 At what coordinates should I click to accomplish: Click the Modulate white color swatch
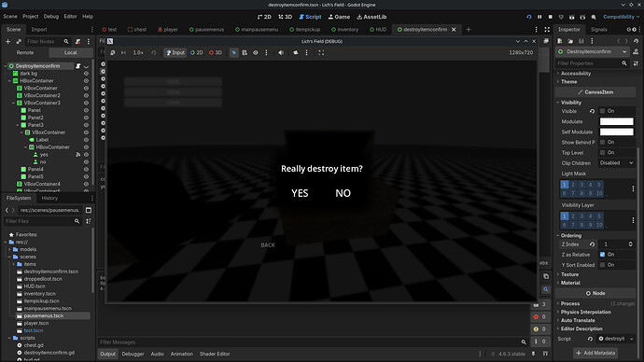click(617, 121)
